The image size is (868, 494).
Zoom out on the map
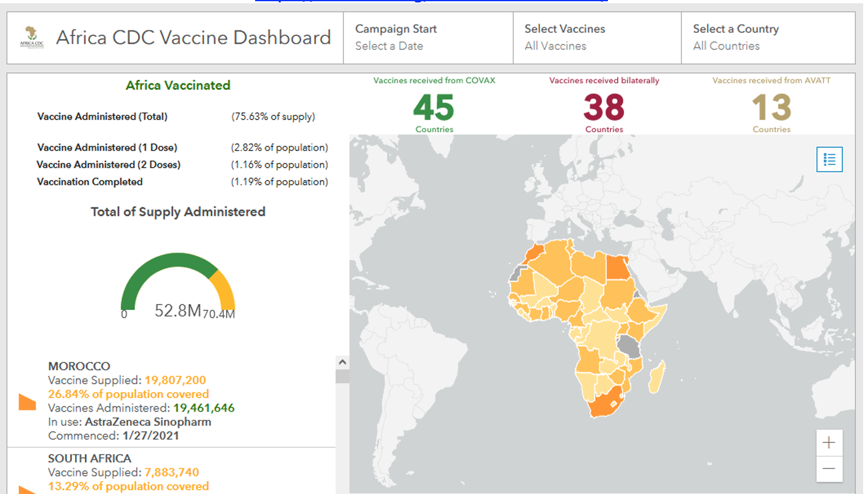(x=829, y=468)
